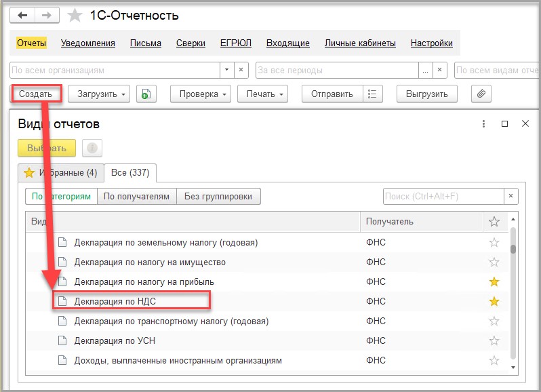
Task: Switch to the ЕГРЮЛ section
Action: [236, 43]
